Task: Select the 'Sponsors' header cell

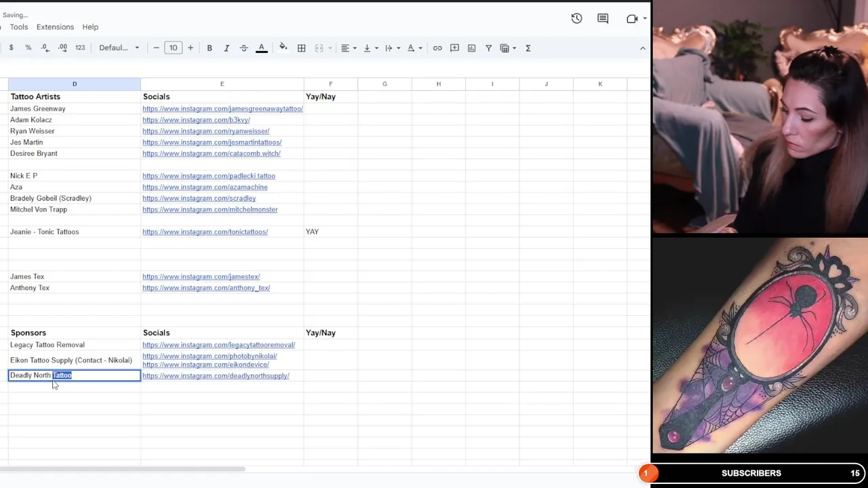Action: (75, 333)
